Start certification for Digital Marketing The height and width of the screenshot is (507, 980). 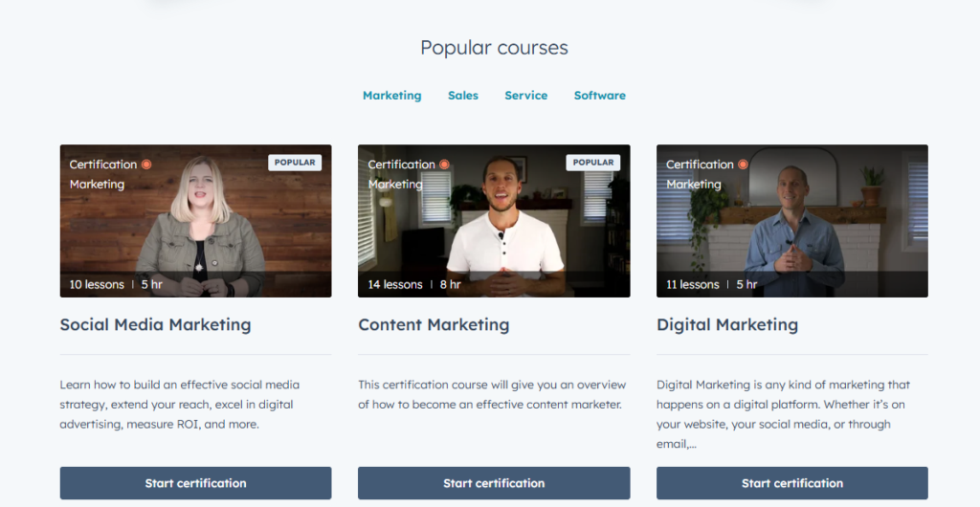(791, 483)
